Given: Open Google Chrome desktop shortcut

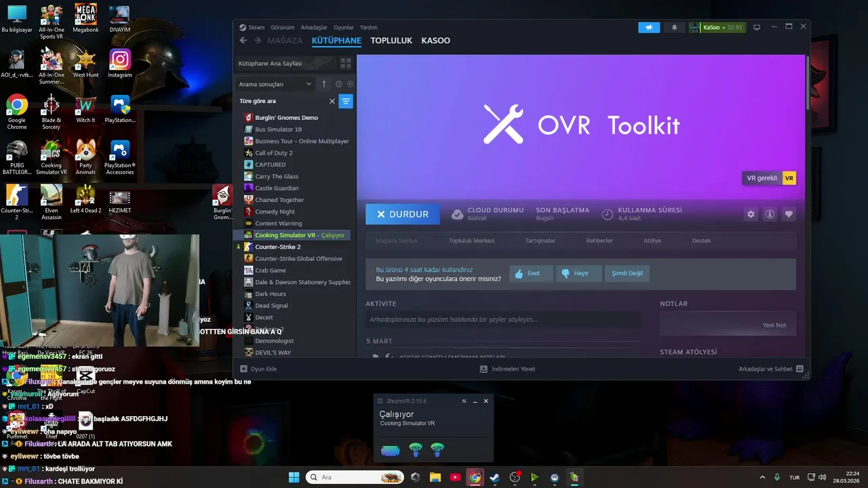Looking at the screenshot, I should pos(17,112).
